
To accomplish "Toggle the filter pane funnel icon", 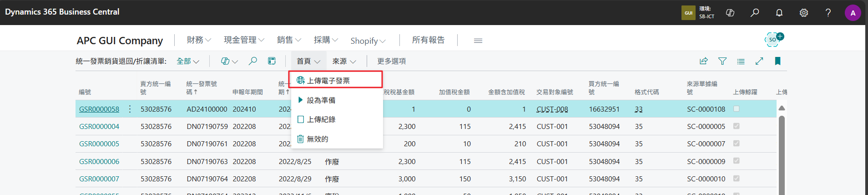I will (x=722, y=61).
